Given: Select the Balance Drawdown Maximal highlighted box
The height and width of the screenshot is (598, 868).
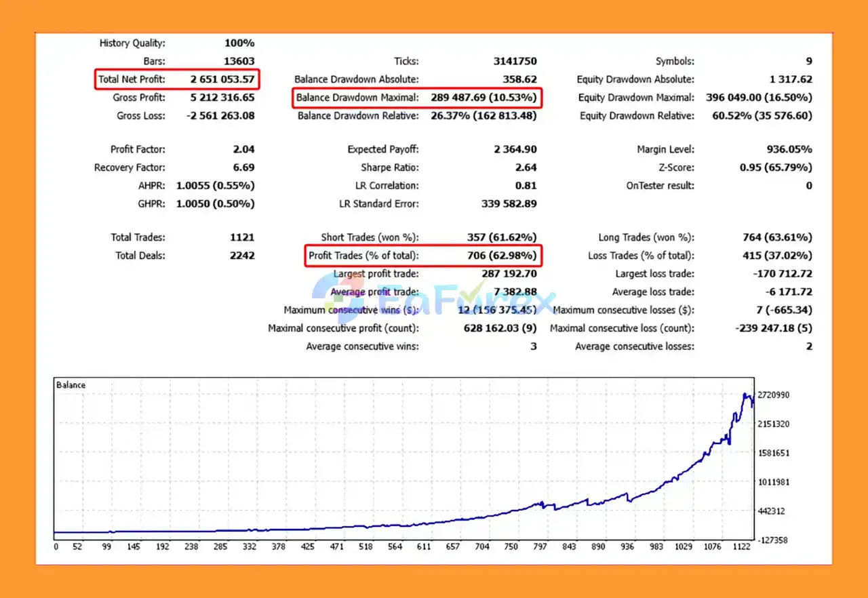Looking at the screenshot, I should pyautogui.click(x=417, y=98).
